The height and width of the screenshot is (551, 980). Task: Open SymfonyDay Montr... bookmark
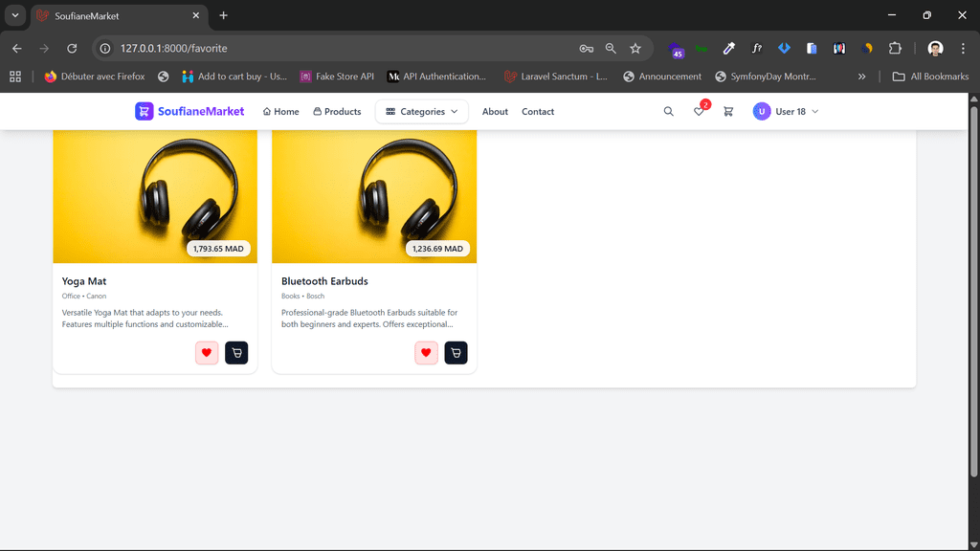tap(766, 77)
